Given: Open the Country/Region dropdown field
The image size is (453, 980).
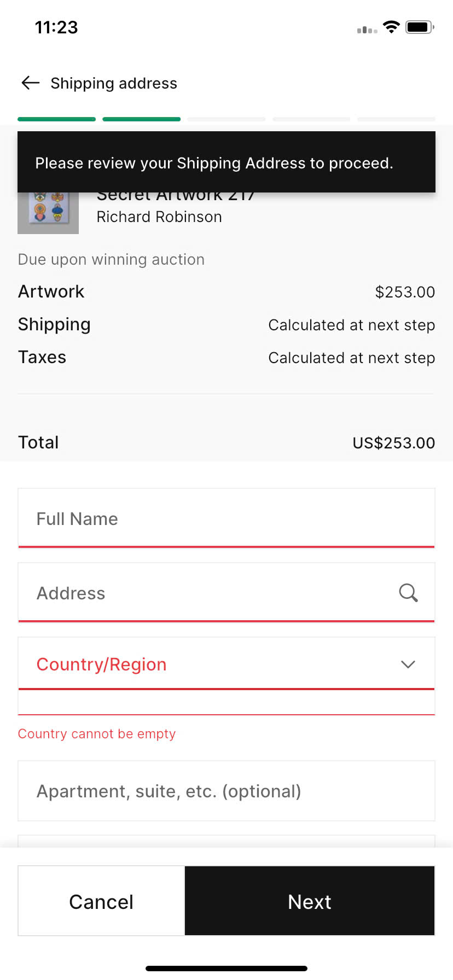Looking at the screenshot, I should pos(226,663).
